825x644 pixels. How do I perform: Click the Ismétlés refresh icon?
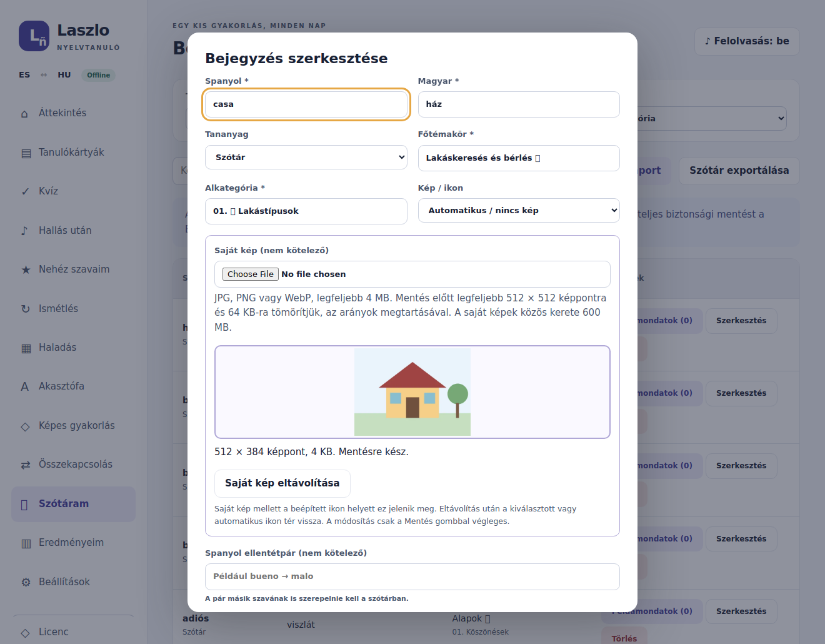[x=26, y=309]
